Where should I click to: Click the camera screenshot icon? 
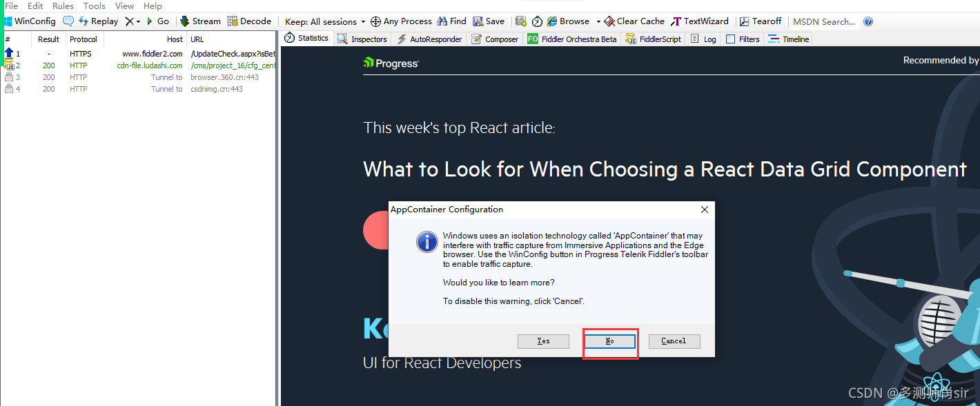(521, 21)
